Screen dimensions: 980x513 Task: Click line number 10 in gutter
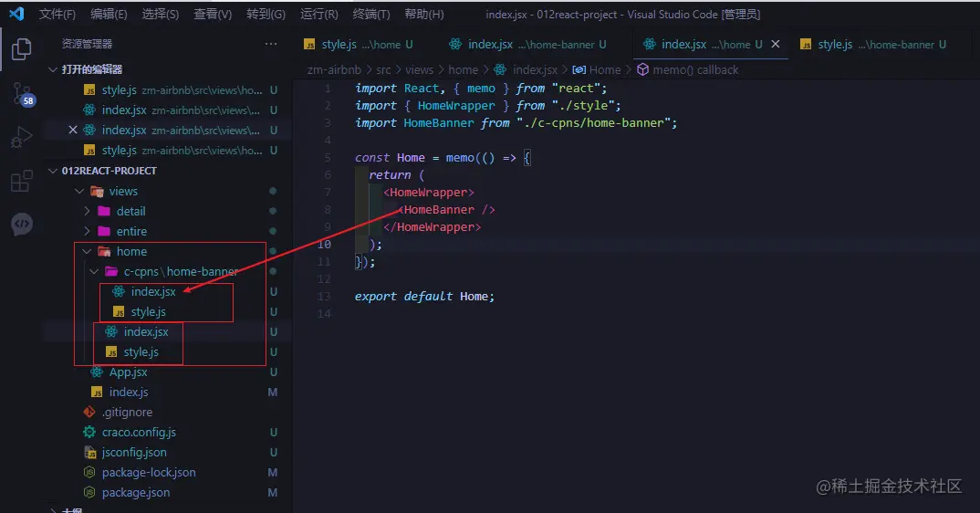[324, 244]
